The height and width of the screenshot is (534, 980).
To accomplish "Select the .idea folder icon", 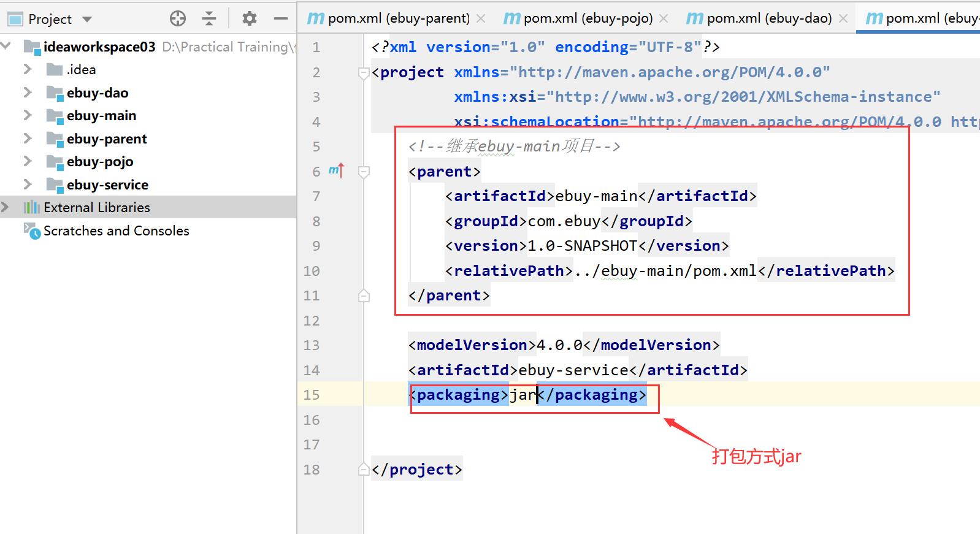I will [55, 69].
